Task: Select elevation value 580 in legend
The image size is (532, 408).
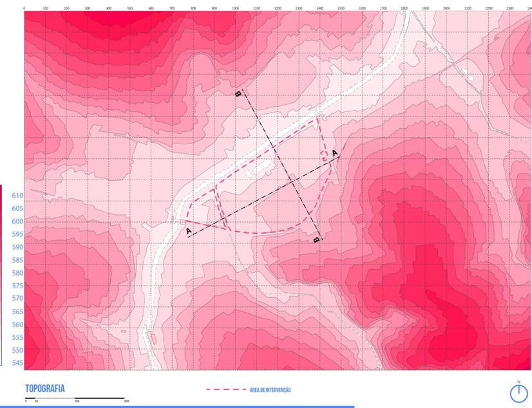Action: click(x=17, y=273)
